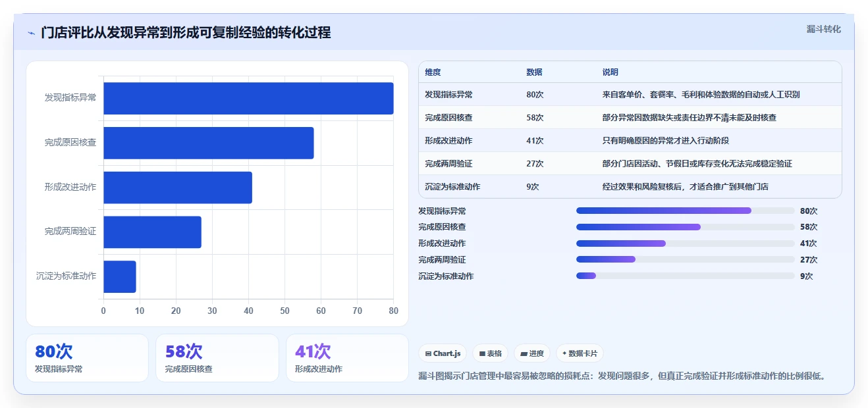Click the description starting 经过效果和风险复核后
868x408 pixels.
(685, 187)
